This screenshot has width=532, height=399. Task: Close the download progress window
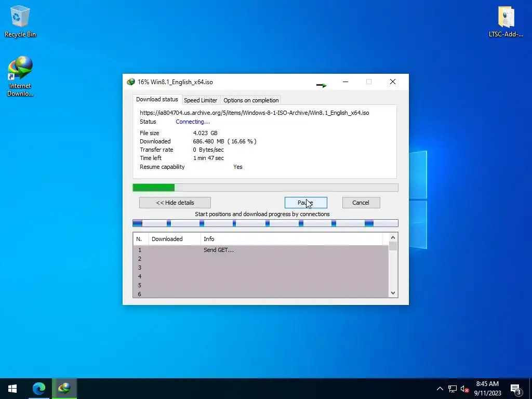pyautogui.click(x=393, y=82)
